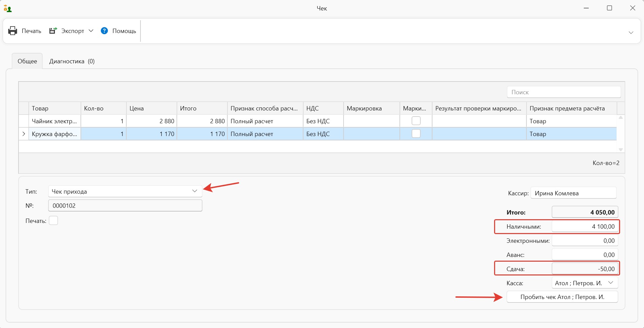
Task: Click the Электронными amount field
Action: pyautogui.click(x=585, y=241)
